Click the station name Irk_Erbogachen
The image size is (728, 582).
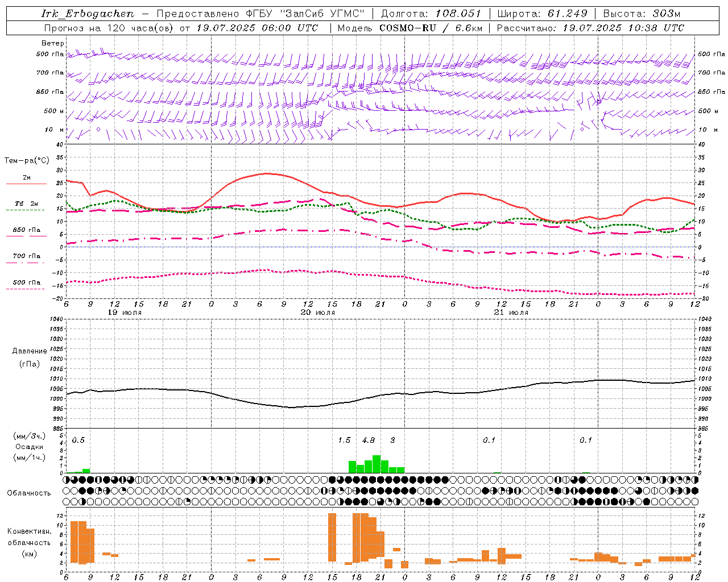(88, 14)
